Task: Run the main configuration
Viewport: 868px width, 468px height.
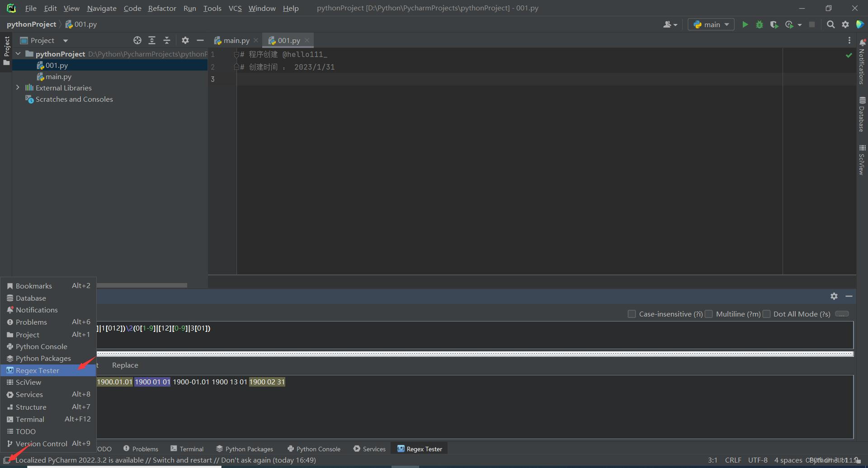Action: (745, 24)
